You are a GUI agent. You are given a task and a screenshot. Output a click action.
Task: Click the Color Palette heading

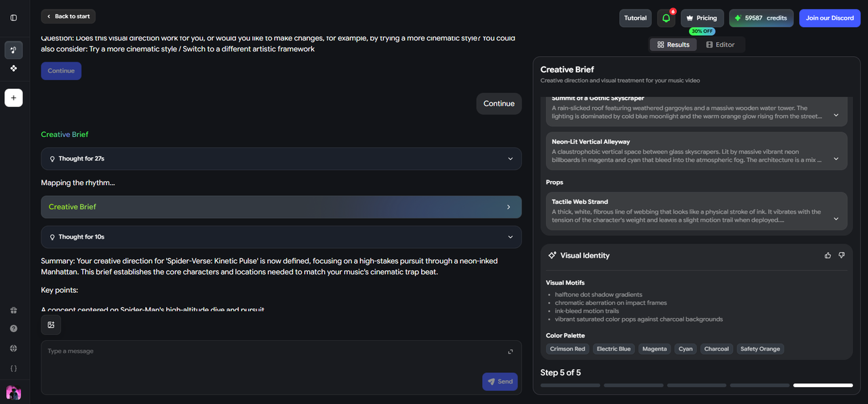(x=566, y=336)
